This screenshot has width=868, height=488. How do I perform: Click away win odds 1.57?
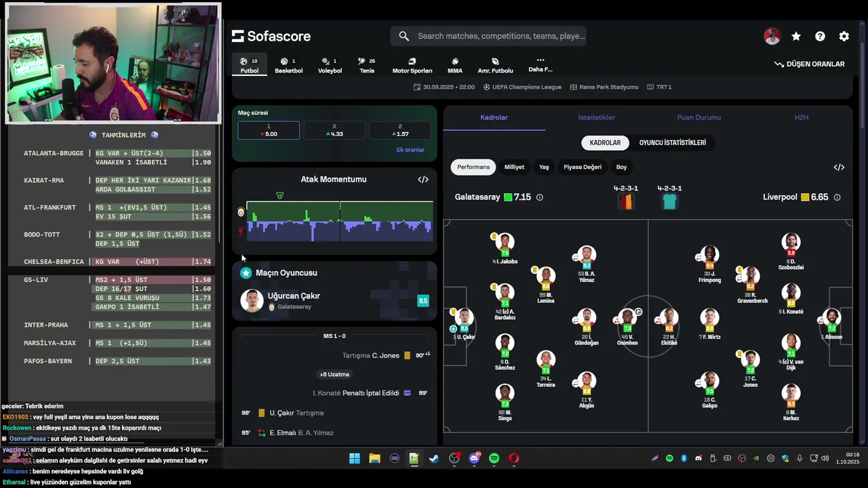pyautogui.click(x=400, y=130)
